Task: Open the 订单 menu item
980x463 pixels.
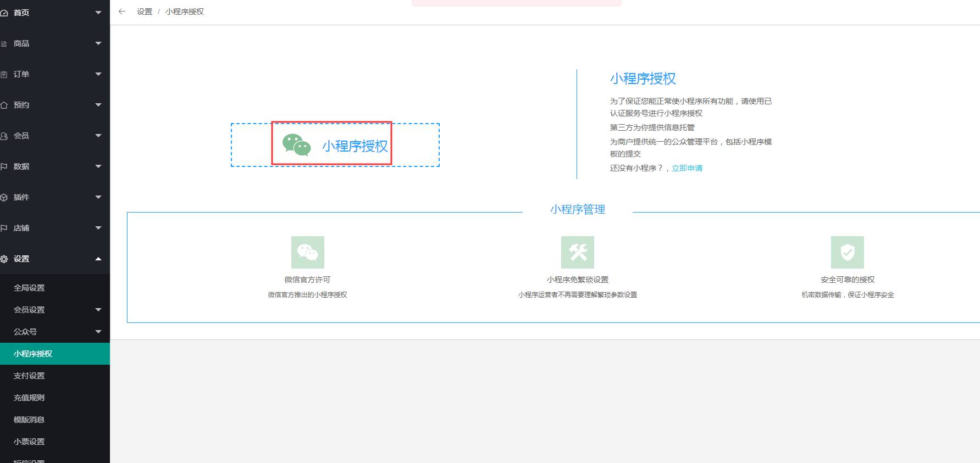Action: point(55,74)
